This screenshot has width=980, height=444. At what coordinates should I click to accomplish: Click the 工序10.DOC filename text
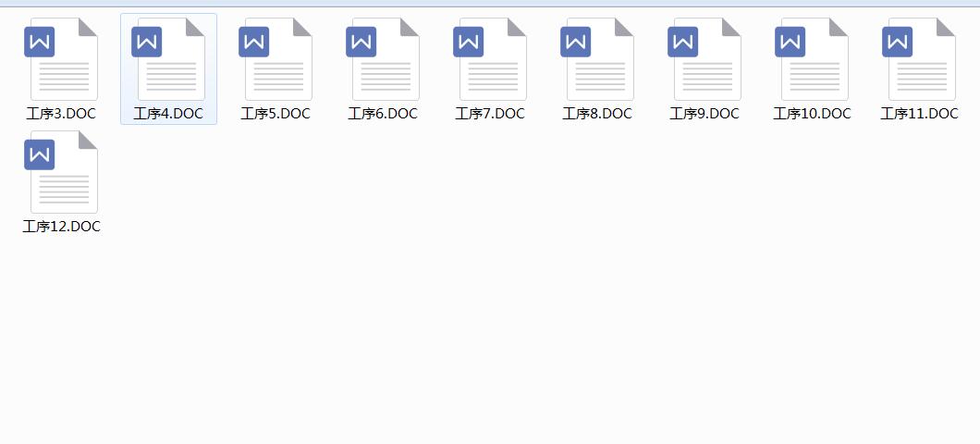(x=812, y=114)
